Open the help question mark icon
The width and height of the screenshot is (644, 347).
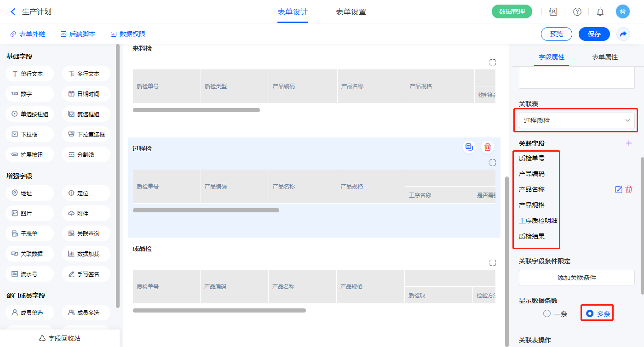577,12
